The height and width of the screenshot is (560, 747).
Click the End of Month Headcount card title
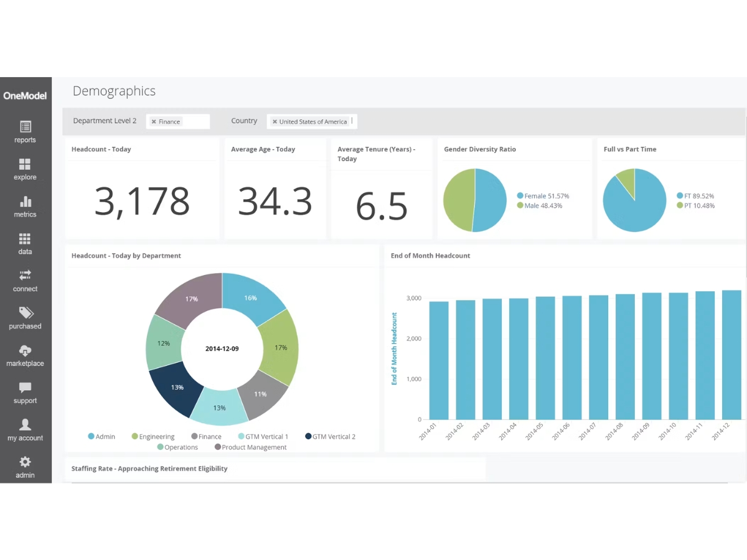tap(431, 256)
